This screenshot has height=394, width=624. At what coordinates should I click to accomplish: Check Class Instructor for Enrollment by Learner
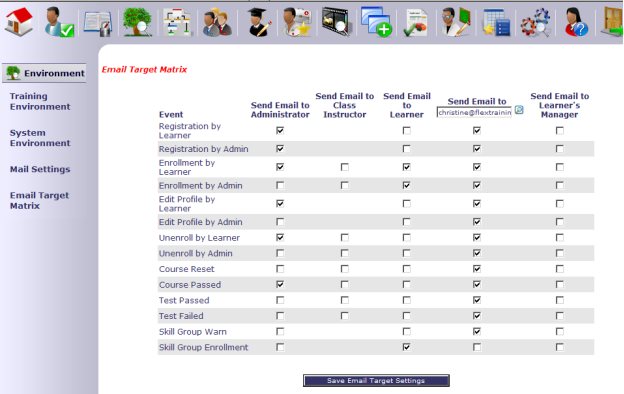pos(345,167)
